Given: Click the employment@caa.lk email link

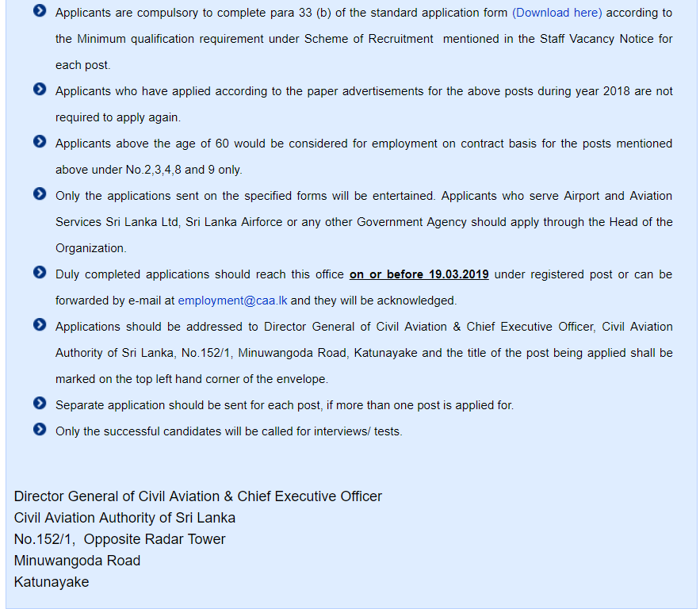Looking at the screenshot, I should click(232, 301).
